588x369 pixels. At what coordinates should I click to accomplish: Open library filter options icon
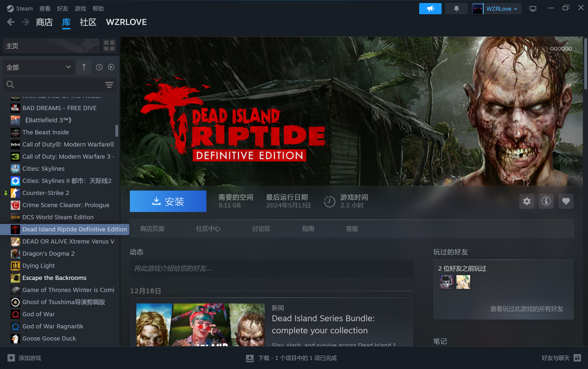[109, 85]
